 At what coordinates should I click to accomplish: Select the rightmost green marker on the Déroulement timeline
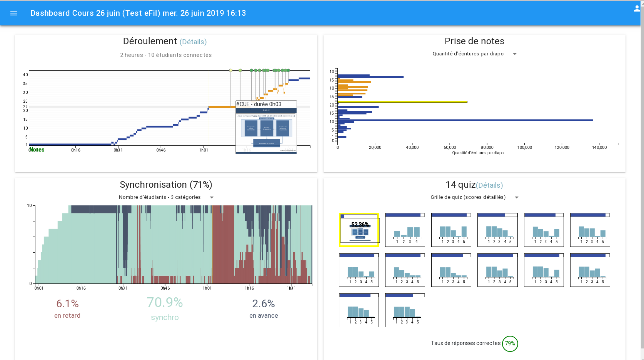[288, 70]
